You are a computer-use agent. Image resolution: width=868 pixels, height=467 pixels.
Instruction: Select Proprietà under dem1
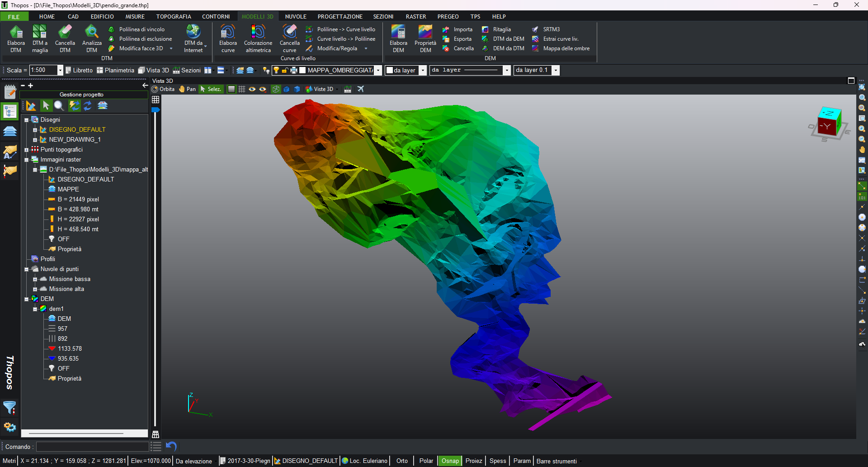click(x=69, y=379)
